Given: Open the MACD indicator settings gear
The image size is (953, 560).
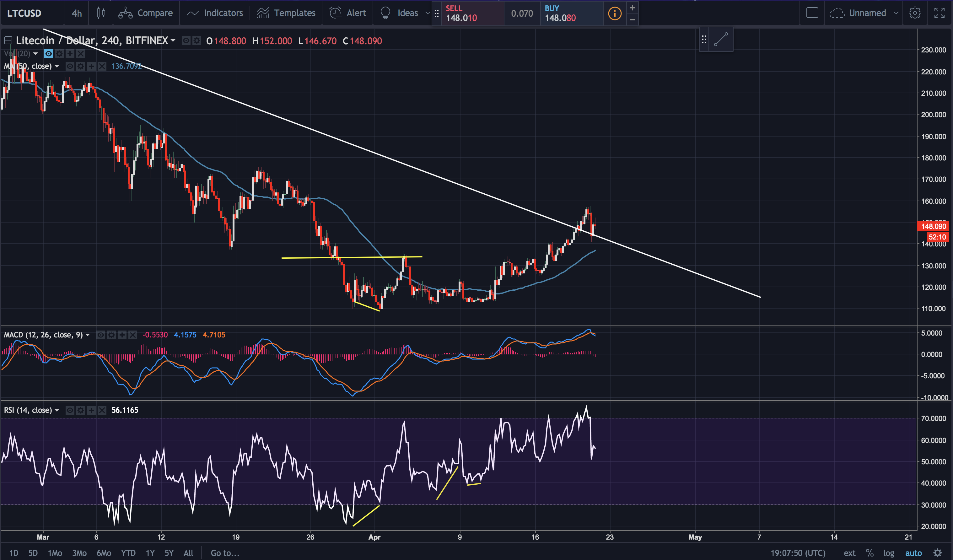Looking at the screenshot, I should pyautogui.click(x=111, y=335).
